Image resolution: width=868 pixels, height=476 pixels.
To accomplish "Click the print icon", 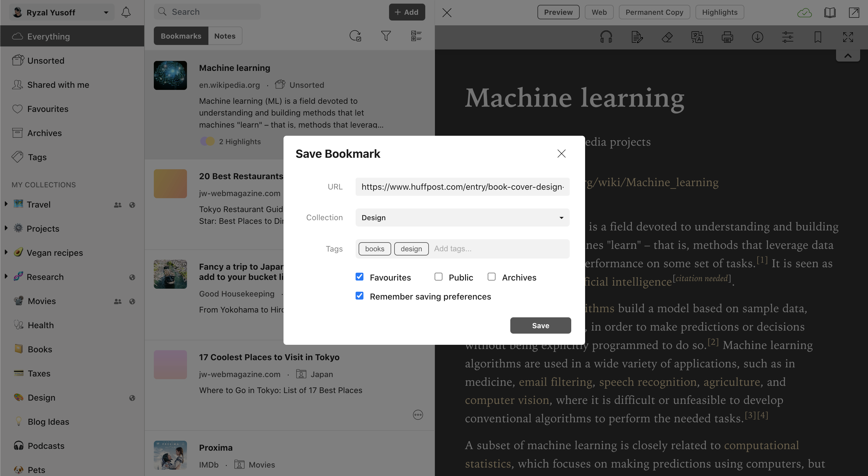I will (x=727, y=37).
